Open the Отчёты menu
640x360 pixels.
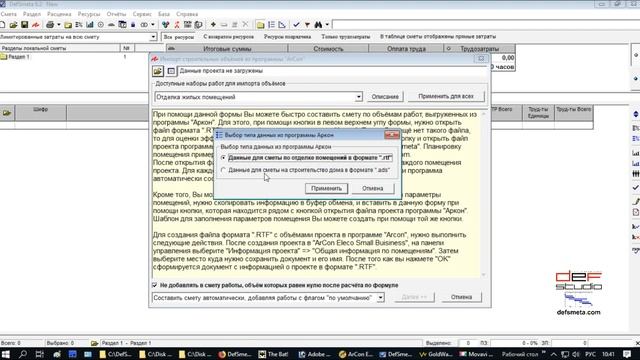point(116,14)
